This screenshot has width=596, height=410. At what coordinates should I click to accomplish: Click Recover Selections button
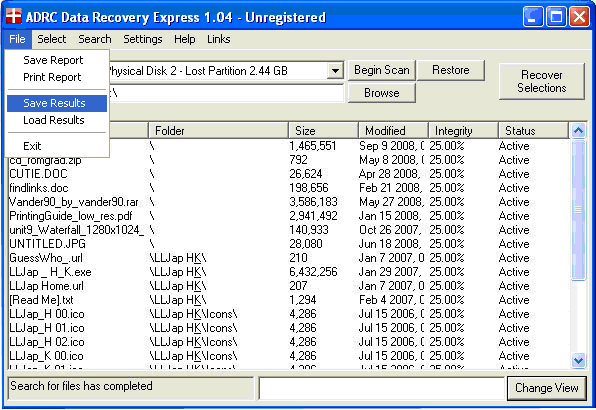tap(542, 81)
